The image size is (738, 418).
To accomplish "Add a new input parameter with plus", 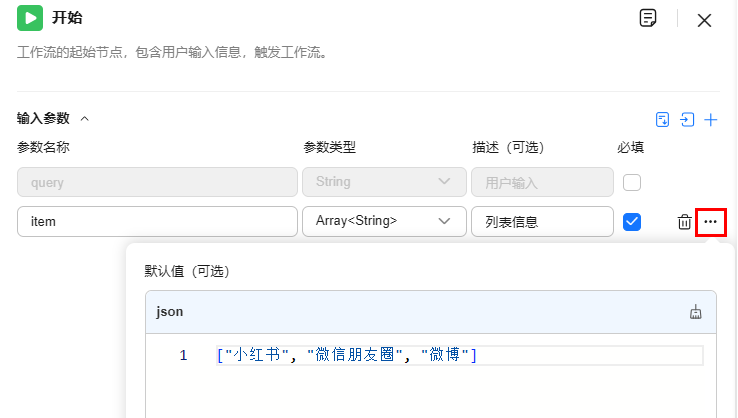I will (x=711, y=120).
